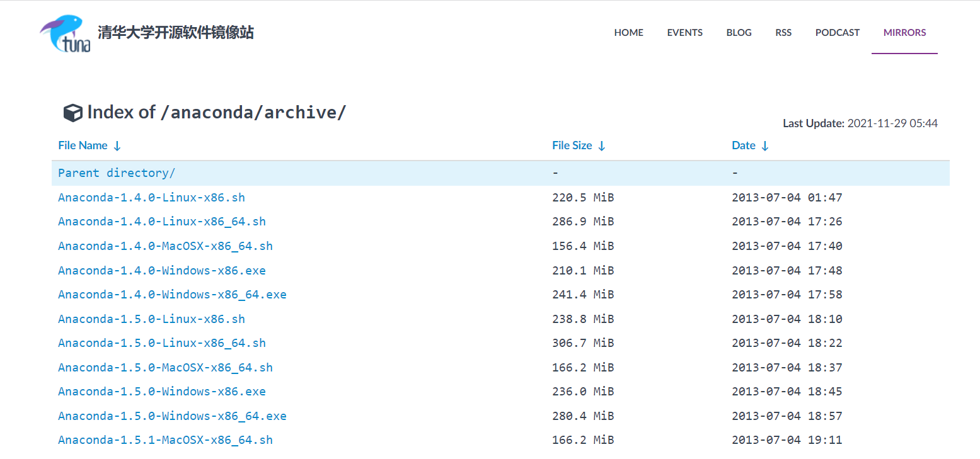Viewport: 980px width, 459px height.
Task: Click the 236.0 MiB file size
Action: [x=583, y=391]
